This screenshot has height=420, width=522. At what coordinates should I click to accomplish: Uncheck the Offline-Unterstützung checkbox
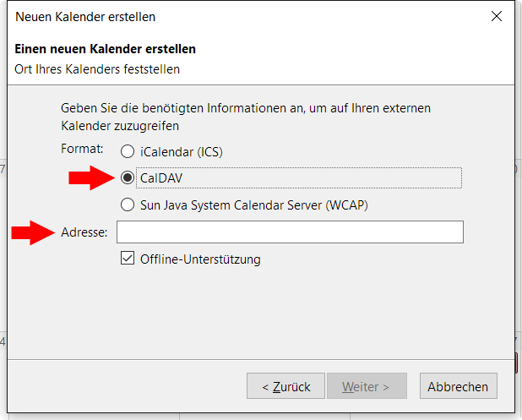(128, 259)
